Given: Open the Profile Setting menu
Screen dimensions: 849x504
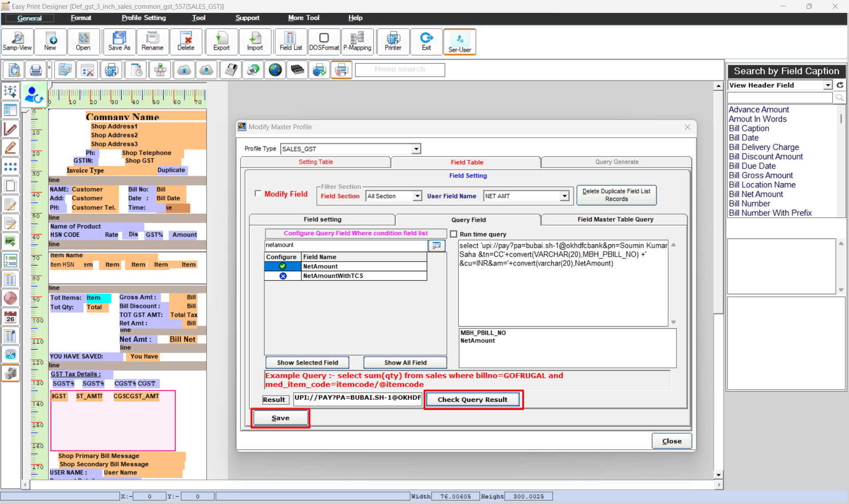Looking at the screenshot, I should (x=143, y=18).
